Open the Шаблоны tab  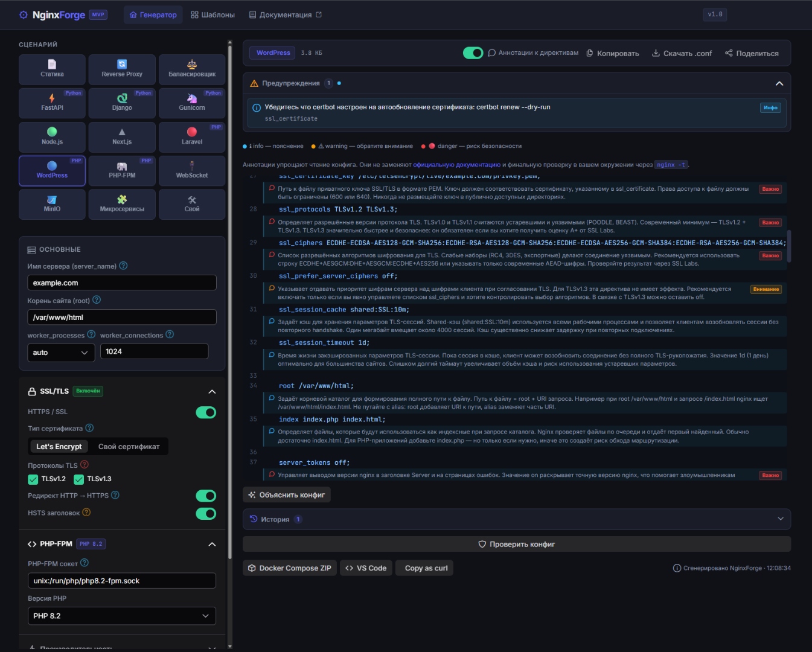tap(213, 14)
